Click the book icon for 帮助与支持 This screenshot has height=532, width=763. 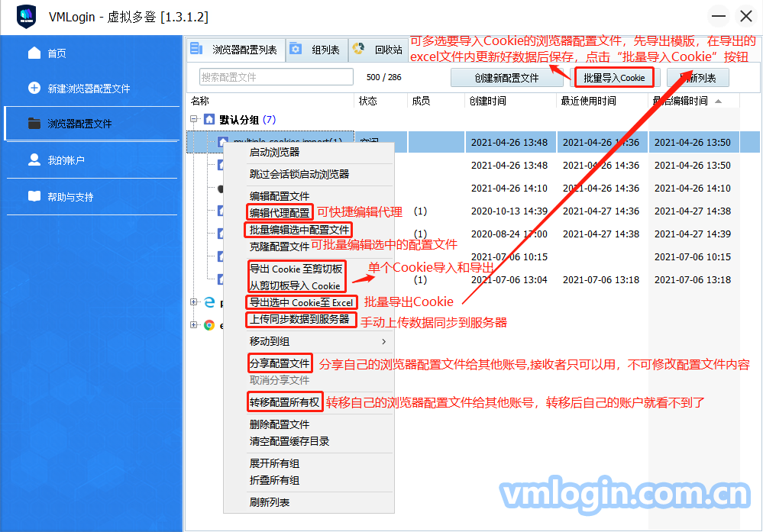(x=34, y=196)
